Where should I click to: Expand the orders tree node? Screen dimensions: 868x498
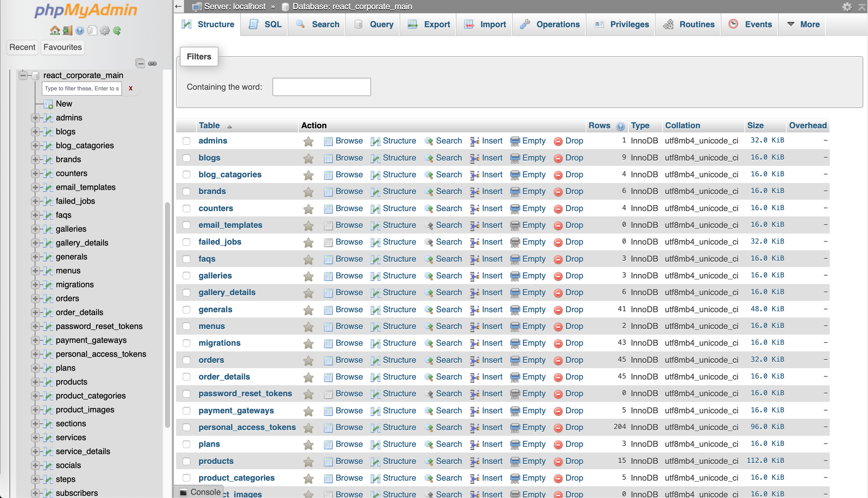click(35, 298)
